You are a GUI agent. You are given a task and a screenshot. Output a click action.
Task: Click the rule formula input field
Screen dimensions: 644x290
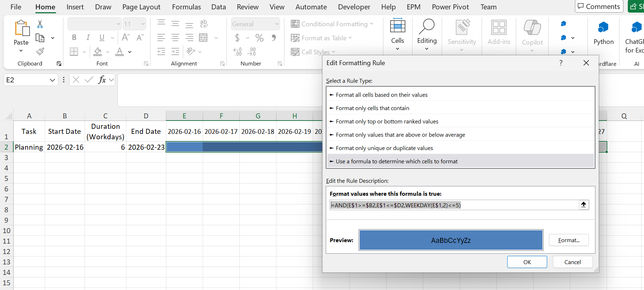click(454, 205)
